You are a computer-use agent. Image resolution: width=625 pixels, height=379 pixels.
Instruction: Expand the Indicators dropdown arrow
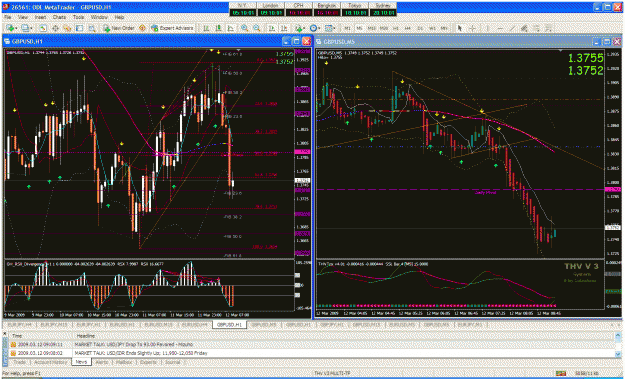click(x=305, y=28)
